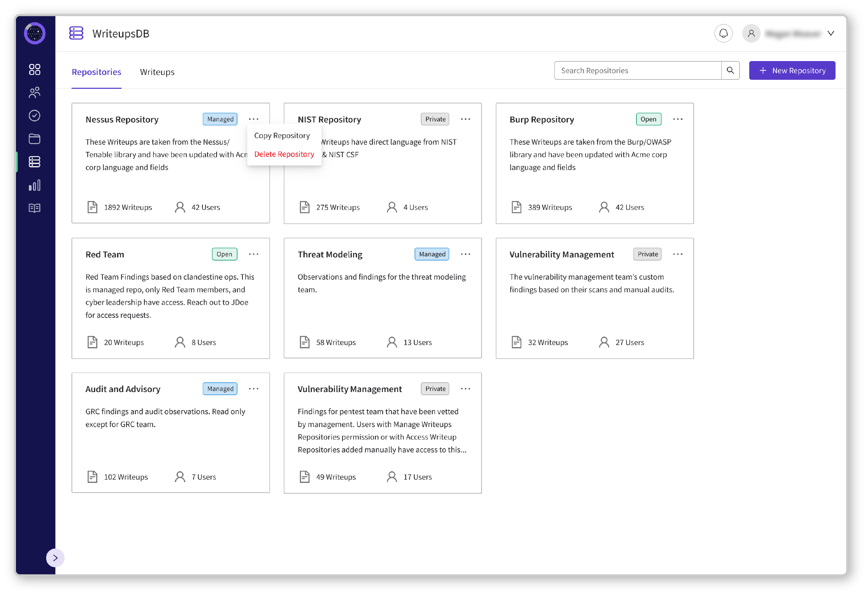Click the document icon beside 1892 Writeups

pyautogui.click(x=92, y=207)
